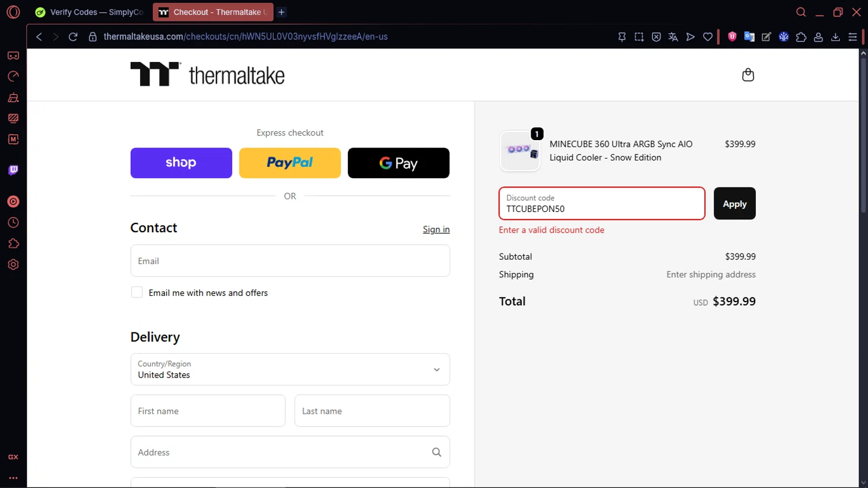Click the page URL in address bar
868x488 pixels.
tap(245, 36)
